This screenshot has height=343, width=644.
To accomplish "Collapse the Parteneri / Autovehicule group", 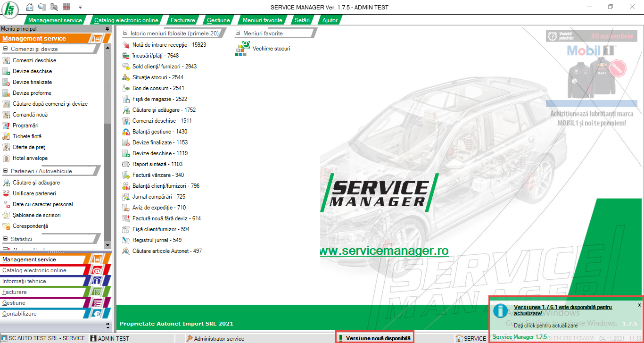I will (6, 171).
